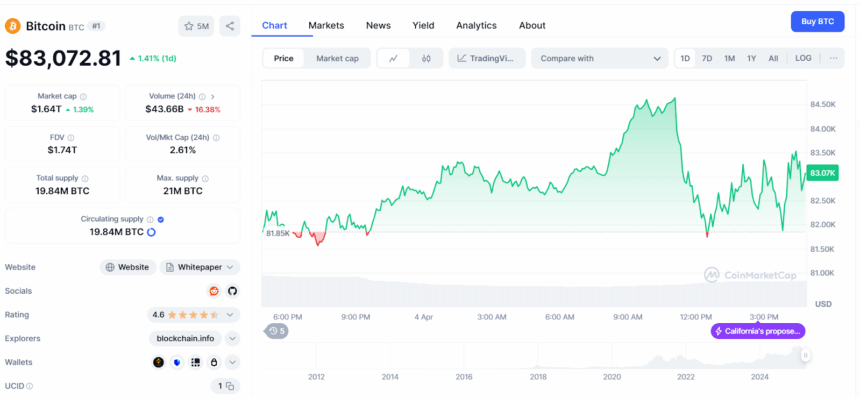Open the Reddit social link
The width and height of the screenshot is (860, 398).
214,291
